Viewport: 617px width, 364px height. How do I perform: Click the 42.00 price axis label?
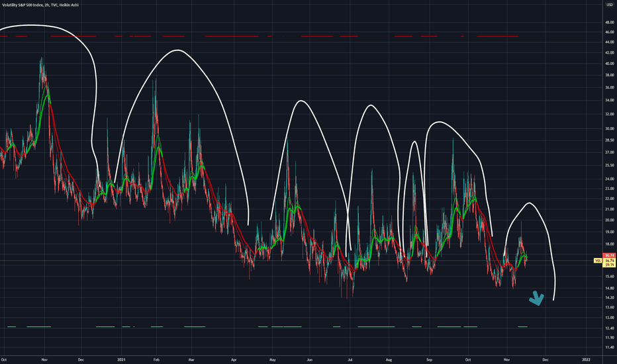[610, 52]
